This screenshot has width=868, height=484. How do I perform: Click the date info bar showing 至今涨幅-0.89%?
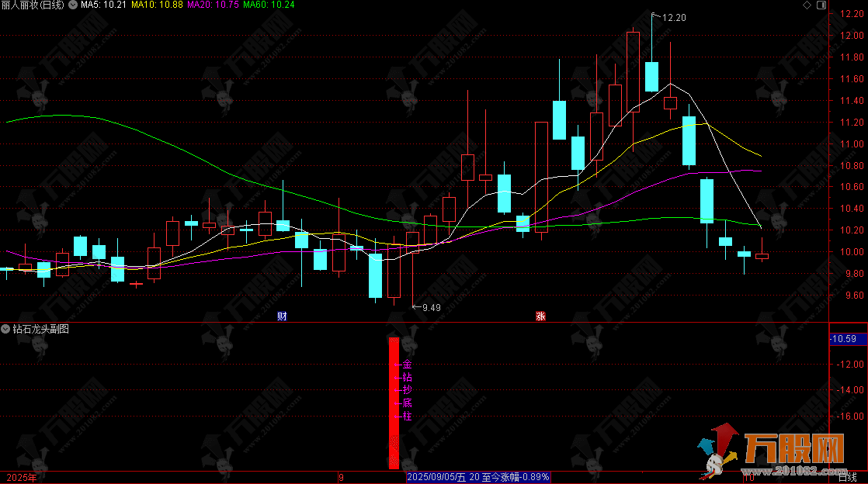tap(478, 477)
